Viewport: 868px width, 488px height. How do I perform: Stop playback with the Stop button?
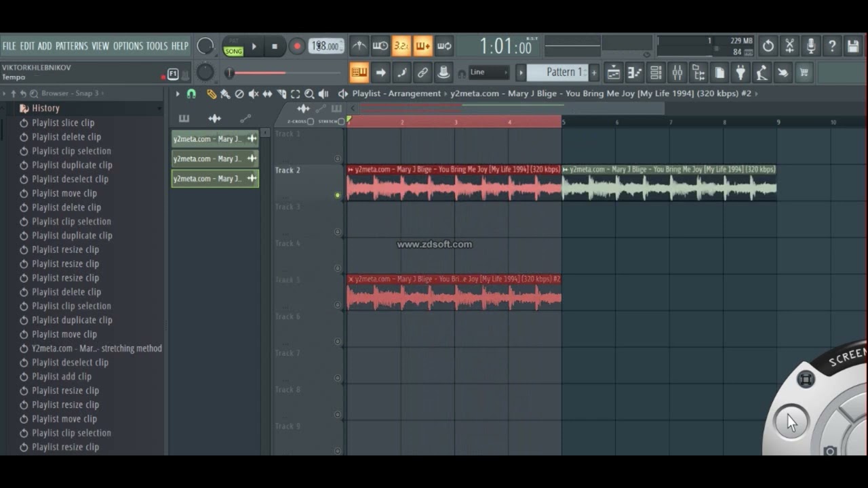pos(275,47)
